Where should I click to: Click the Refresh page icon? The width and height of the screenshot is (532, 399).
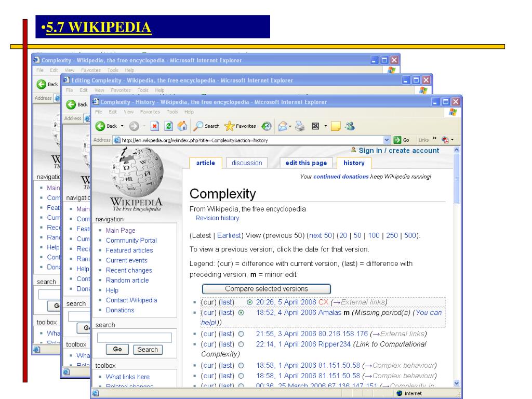pos(169,126)
